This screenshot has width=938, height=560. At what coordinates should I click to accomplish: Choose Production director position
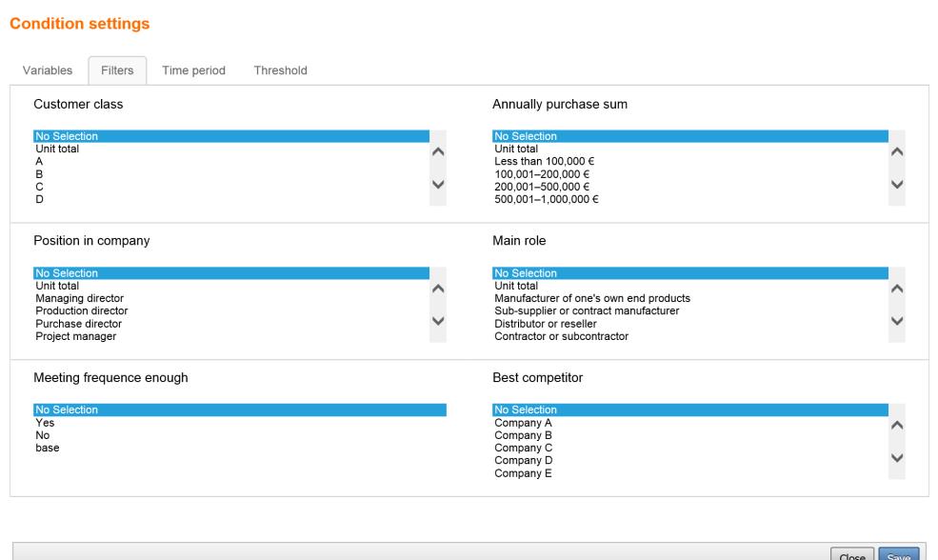(x=231, y=311)
